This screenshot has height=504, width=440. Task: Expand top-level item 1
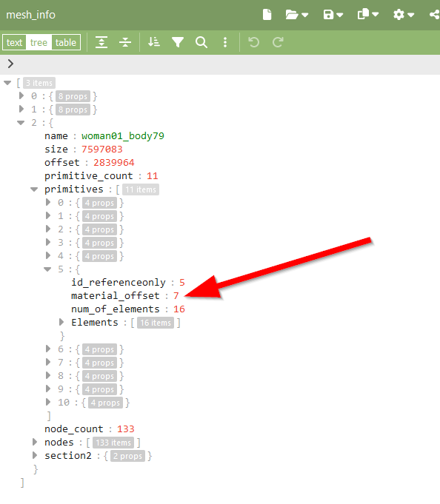point(21,109)
